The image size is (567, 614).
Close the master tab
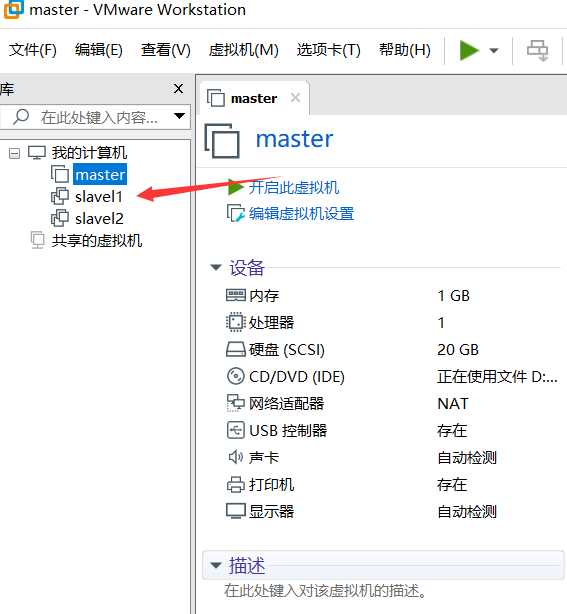click(x=296, y=98)
